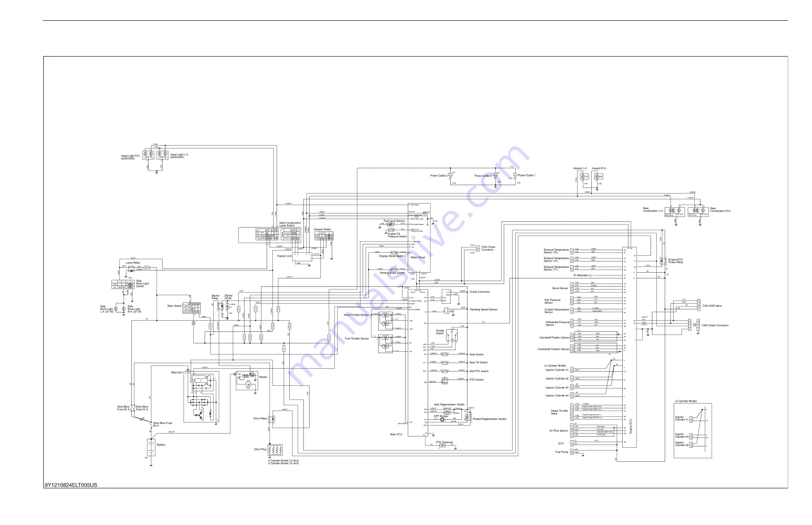The image size is (812, 525).
Task: Select the 'Exhaust Temperature Sensor (T2)' label
Action: click(556, 251)
